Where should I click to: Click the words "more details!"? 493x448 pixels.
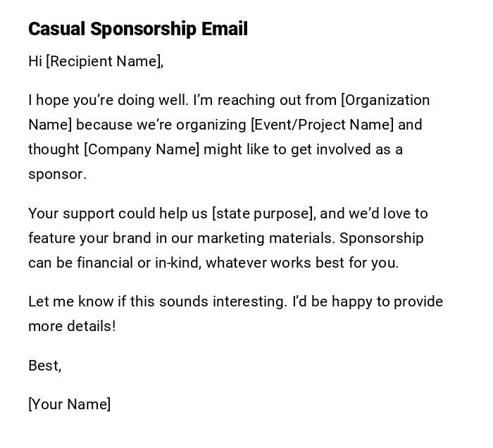(72, 326)
